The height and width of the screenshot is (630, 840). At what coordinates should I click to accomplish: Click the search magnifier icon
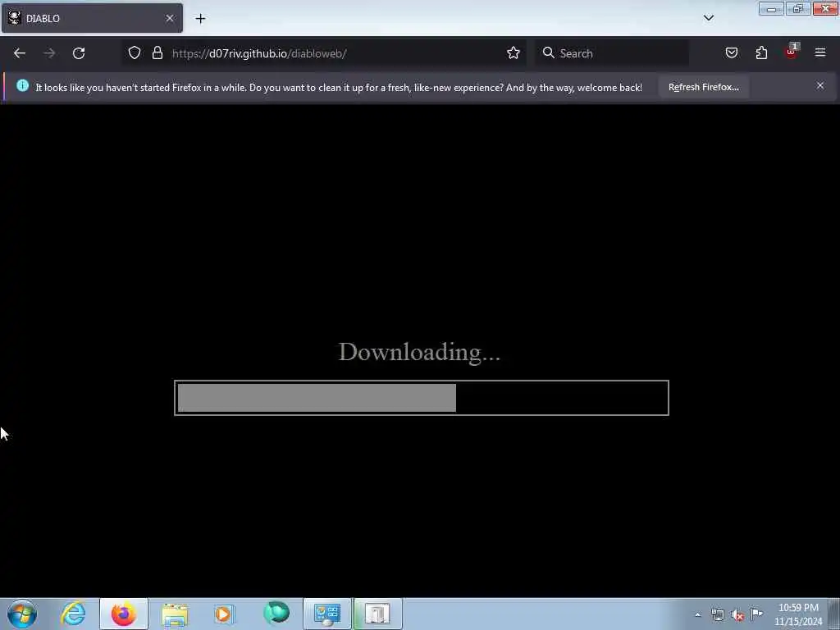click(x=548, y=52)
